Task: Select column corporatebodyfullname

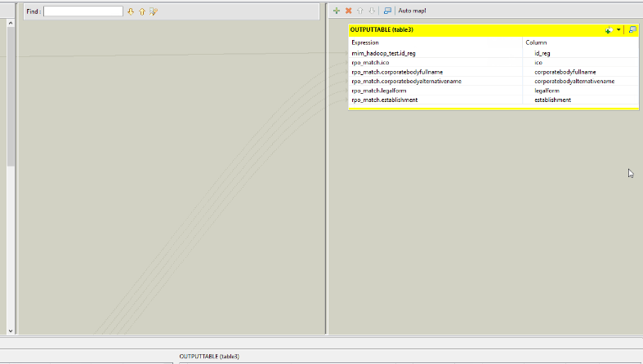Action: pos(565,72)
